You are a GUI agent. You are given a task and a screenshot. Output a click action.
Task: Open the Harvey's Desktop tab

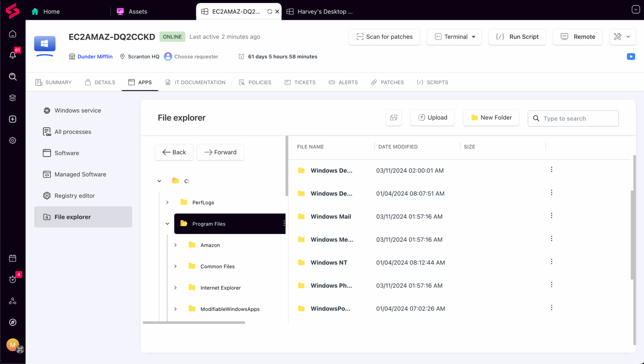coord(321,12)
